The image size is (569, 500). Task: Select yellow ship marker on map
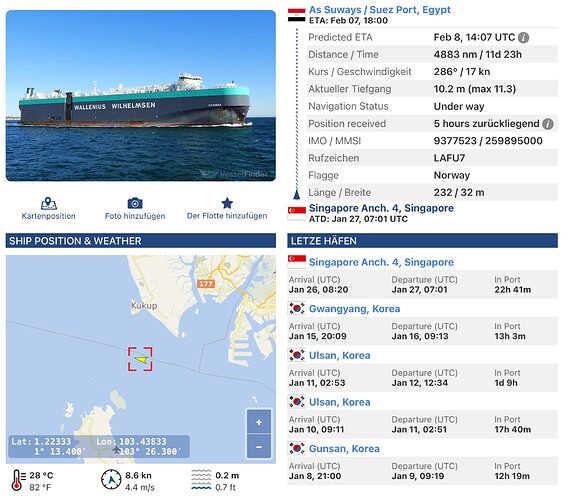point(141,359)
